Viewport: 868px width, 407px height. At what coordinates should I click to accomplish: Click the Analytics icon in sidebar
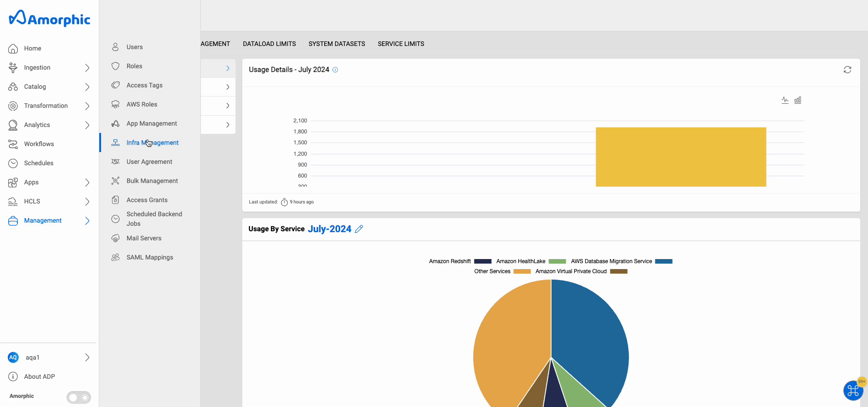[13, 125]
